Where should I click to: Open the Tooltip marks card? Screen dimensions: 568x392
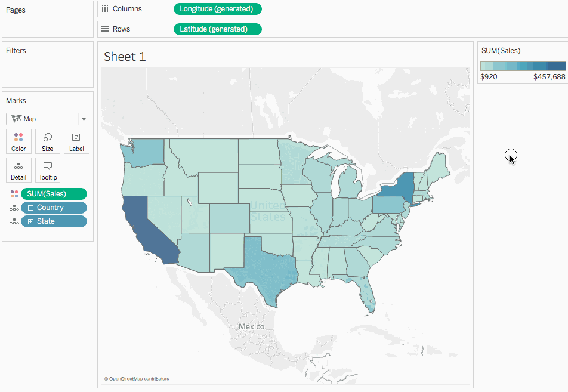[48, 170]
